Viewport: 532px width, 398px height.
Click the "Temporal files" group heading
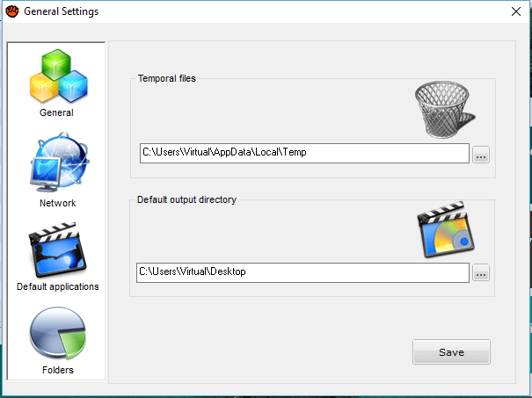167,79
